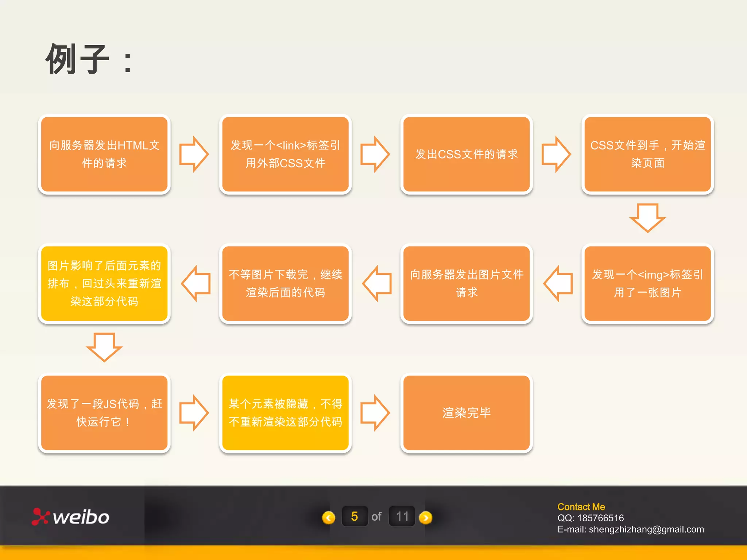Viewport: 747px width, 560px height.
Task: Select the box 发出CSS文件的请求
Action: [x=467, y=154]
